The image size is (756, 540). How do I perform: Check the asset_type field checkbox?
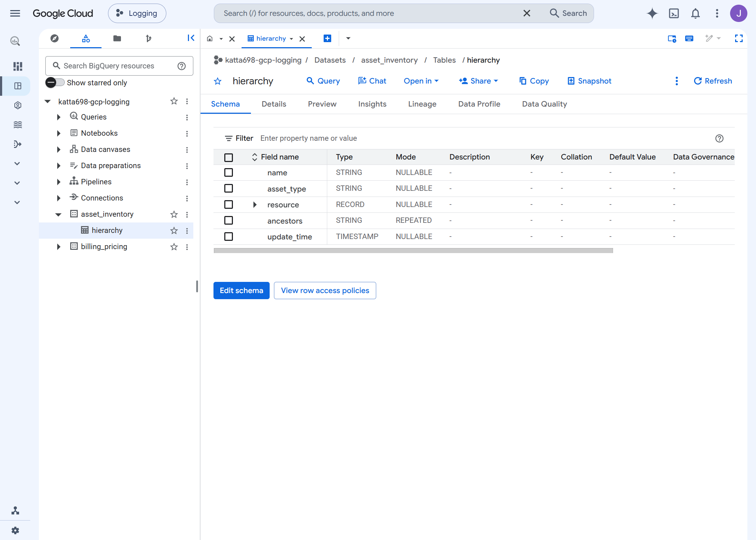(228, 188)
